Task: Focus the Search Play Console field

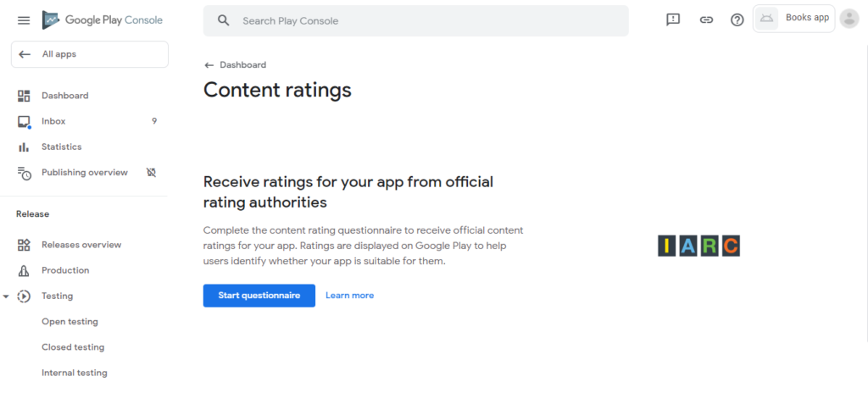Action: tap(415, 20)
